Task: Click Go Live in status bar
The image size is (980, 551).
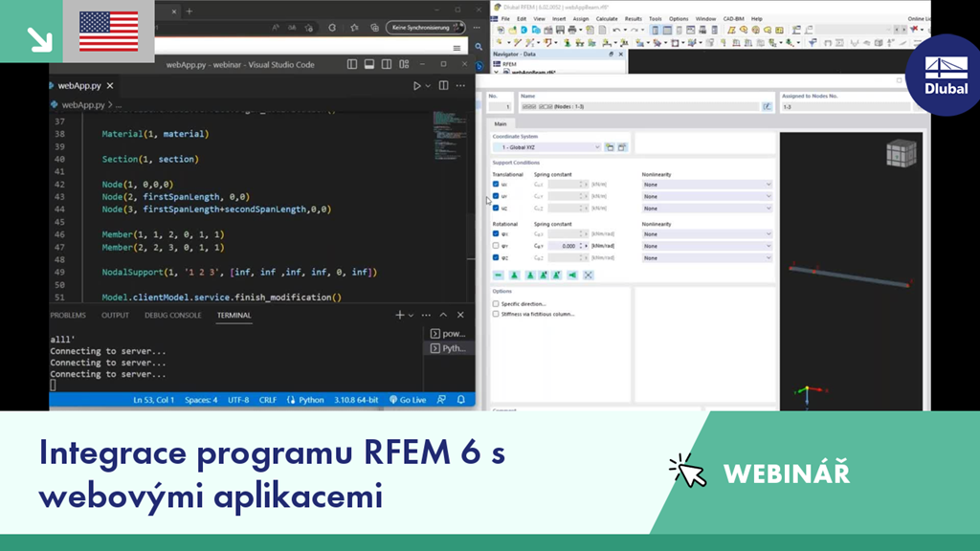Action: [x=408, y=400]
